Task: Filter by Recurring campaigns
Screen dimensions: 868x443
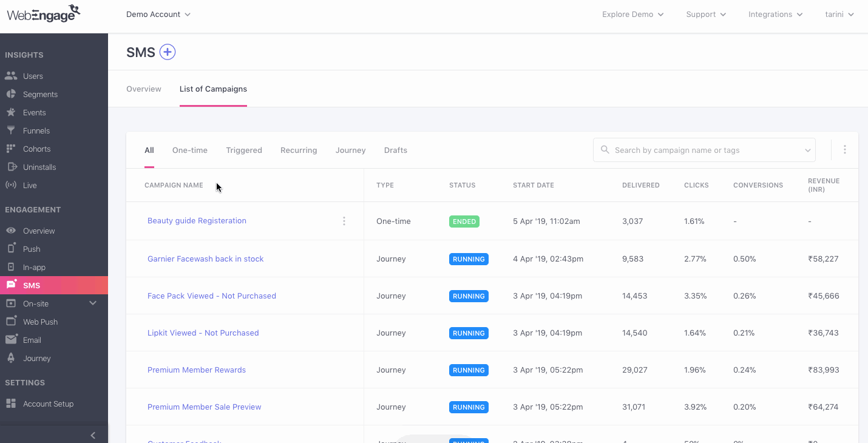Action: click(x=299, y=150)
